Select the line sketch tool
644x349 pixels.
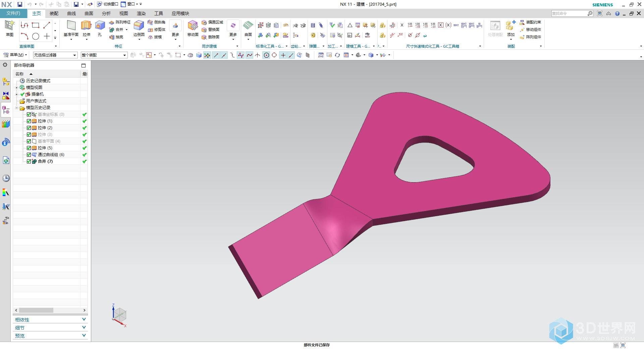(47, 25)
